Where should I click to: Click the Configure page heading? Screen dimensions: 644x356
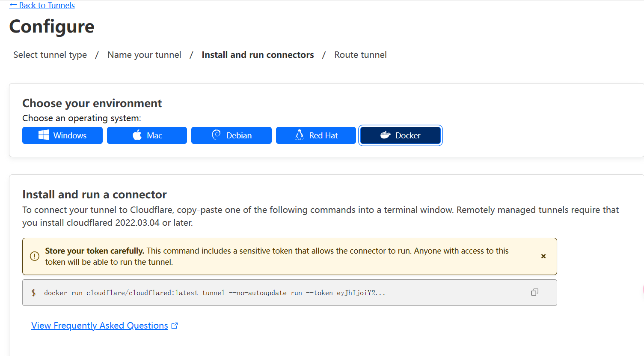pos(52,27)
